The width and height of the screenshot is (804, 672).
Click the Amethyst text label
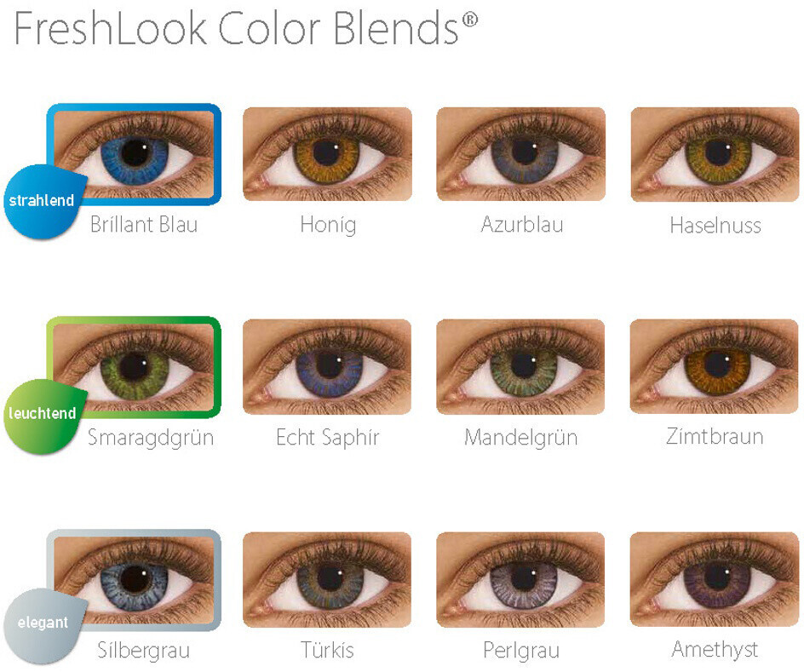pyautogui.click(x=715, y=650)
